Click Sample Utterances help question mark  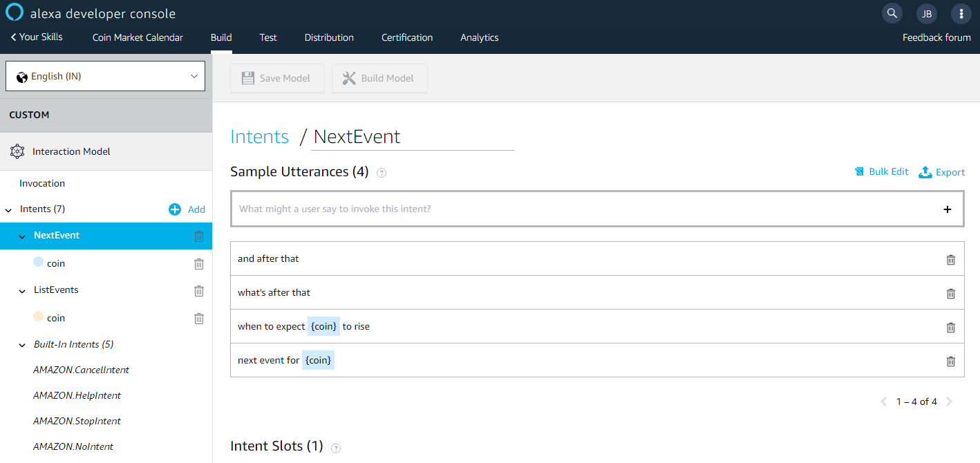tap(381, 173)
